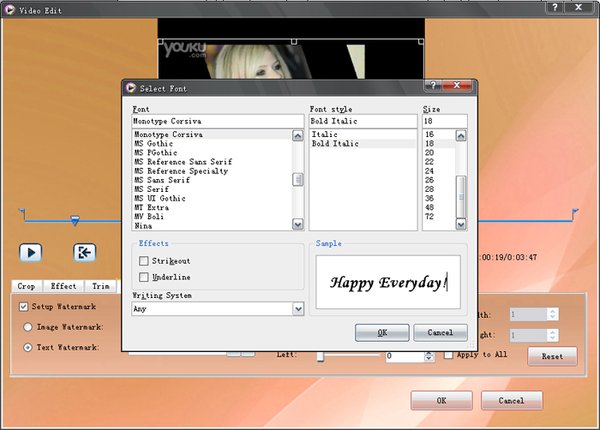600x430 pixels.
Task: Enable the Underline effect checkbox
Action: tap(144, 277)
